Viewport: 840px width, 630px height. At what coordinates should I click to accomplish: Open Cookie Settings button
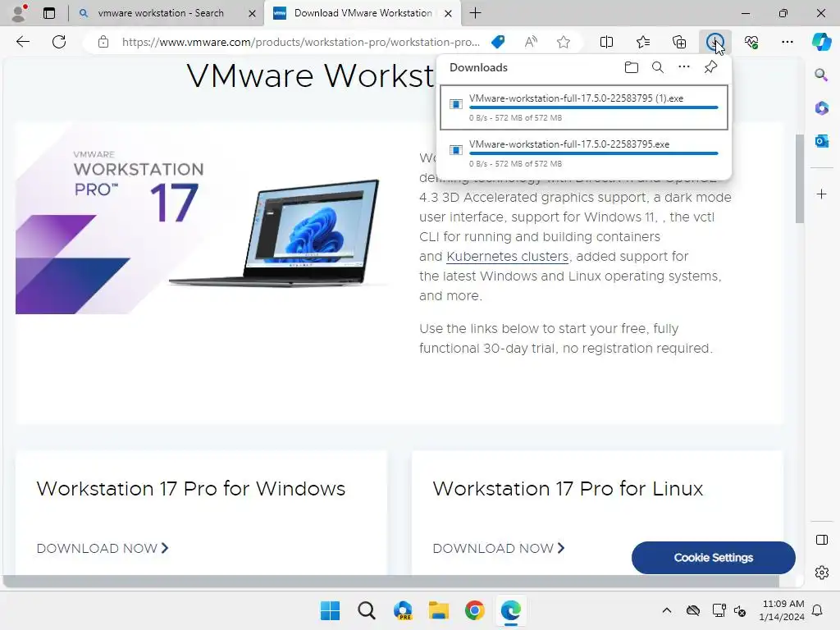(x=713, y=558)
